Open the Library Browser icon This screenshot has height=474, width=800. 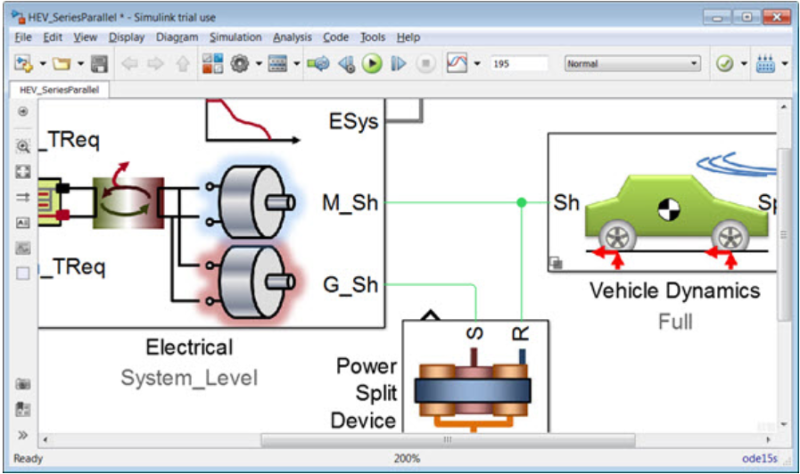point(212,64)
